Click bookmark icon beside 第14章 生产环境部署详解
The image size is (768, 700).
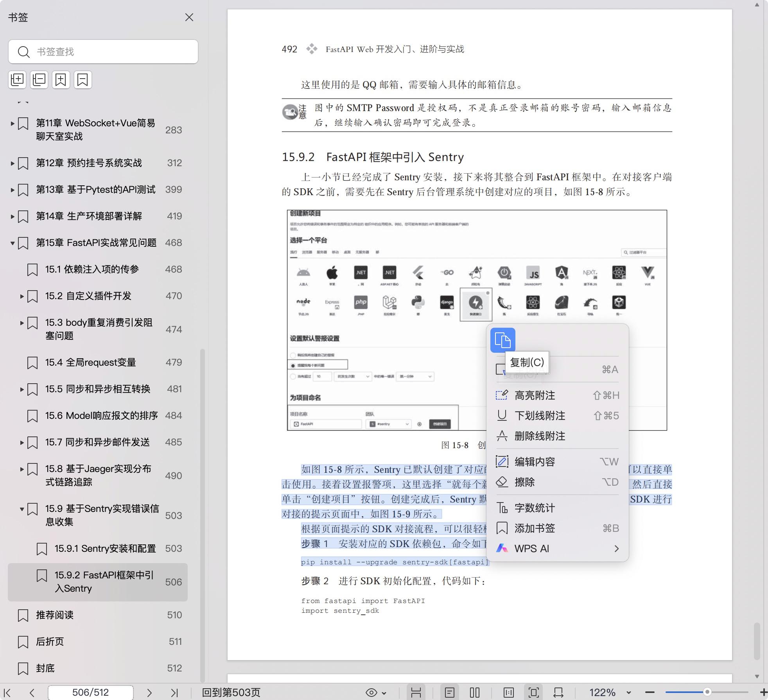(23, 216)
